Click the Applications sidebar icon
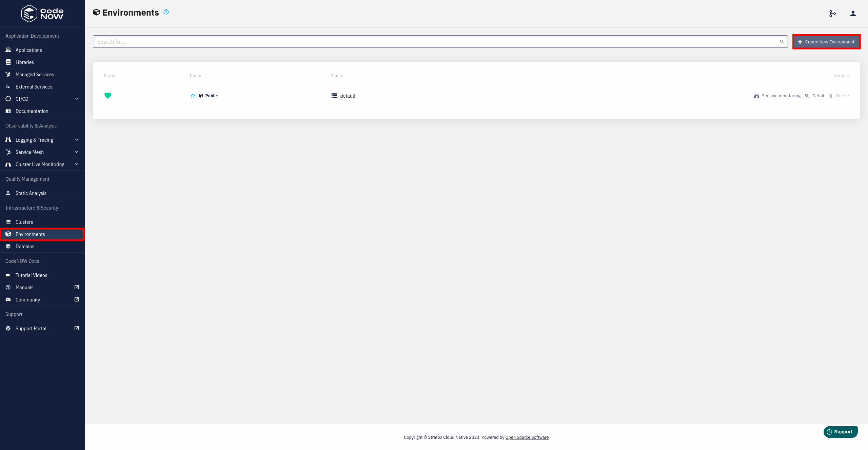 8,50
